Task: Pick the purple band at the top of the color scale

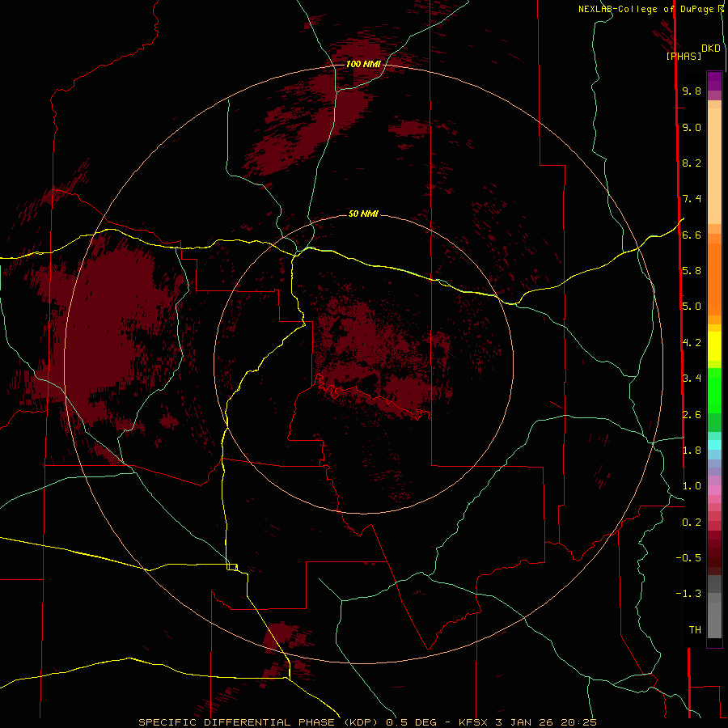Action: tap(714, 81)
